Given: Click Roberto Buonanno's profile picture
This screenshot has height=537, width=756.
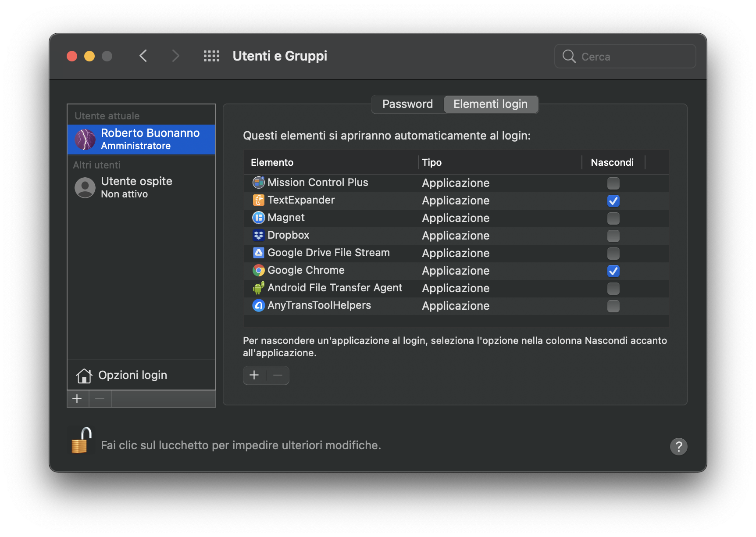Looking at the screenshot, I should (x=85, y=140).
